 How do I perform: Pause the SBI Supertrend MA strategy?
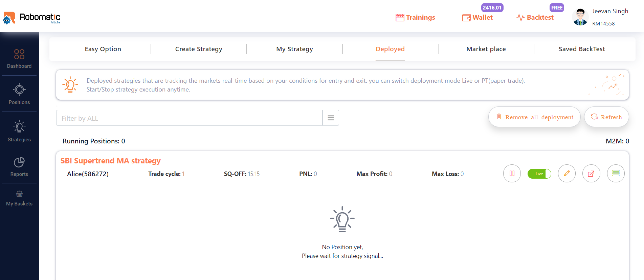pyautogui.click(x=512, y=174)
